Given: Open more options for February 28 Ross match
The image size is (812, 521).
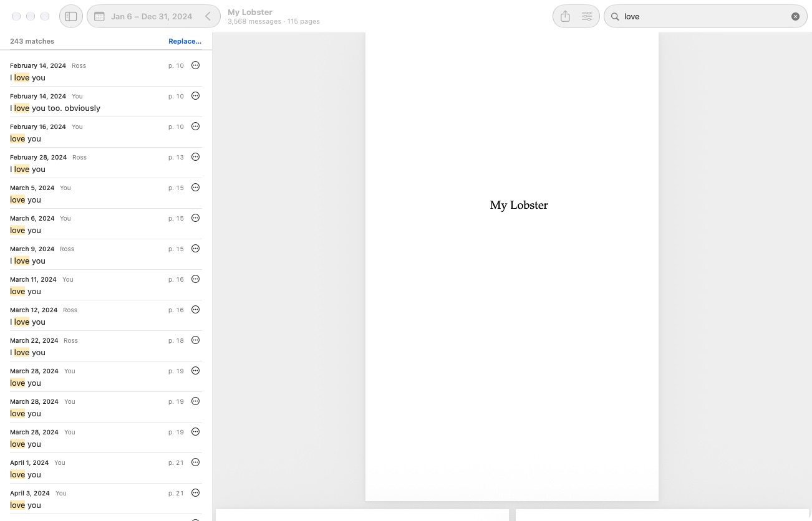Looking at the screenshot, I should [195, 157].
